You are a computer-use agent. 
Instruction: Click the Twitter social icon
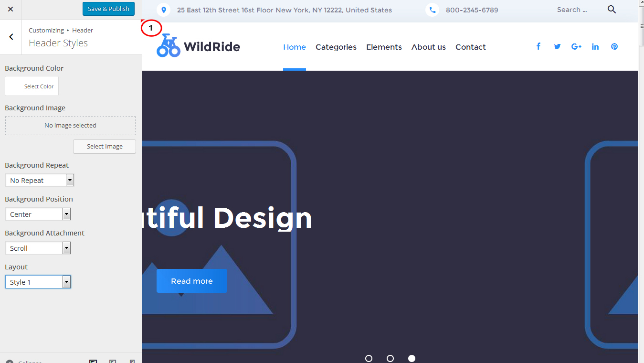tap(557, 46)
